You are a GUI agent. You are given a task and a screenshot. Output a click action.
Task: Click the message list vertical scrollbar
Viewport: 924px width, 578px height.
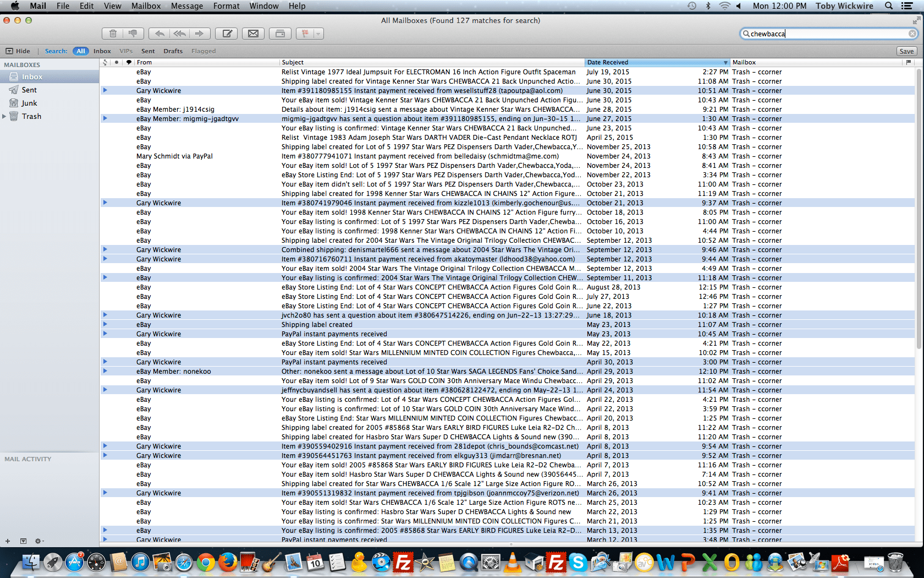(919, 208)
